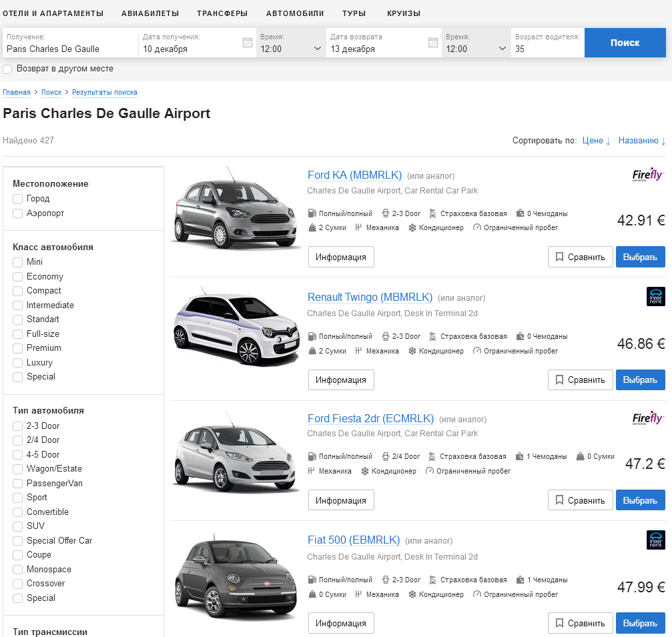Click mileage gauge icon on Ford KA
Viewport: 672px width, 637px height.
(476, 227)
